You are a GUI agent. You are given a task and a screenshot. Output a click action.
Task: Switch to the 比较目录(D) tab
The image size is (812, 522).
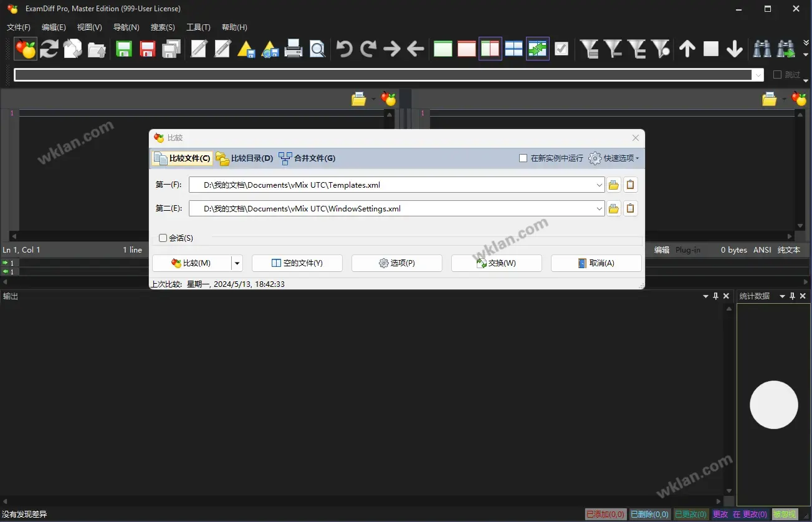tap(245, 158)
